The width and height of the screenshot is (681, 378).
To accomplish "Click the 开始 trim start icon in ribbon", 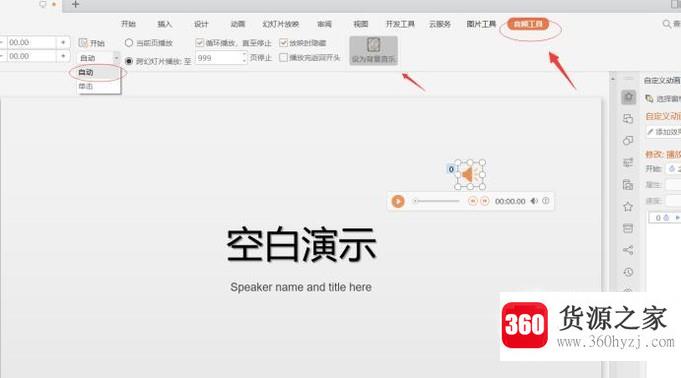I will point(83,43).
